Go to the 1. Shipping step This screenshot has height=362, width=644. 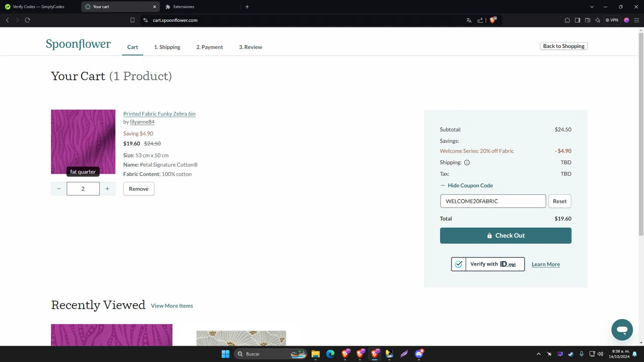(x=167, y=47)
